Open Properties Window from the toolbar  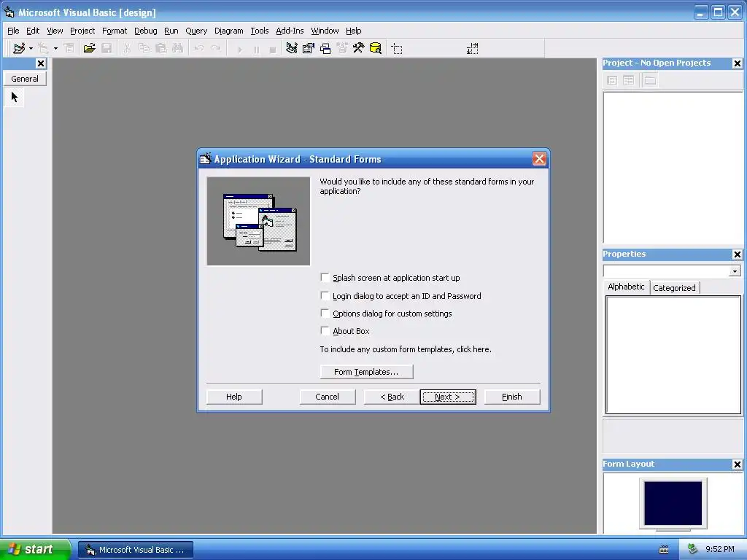[309, 48]
